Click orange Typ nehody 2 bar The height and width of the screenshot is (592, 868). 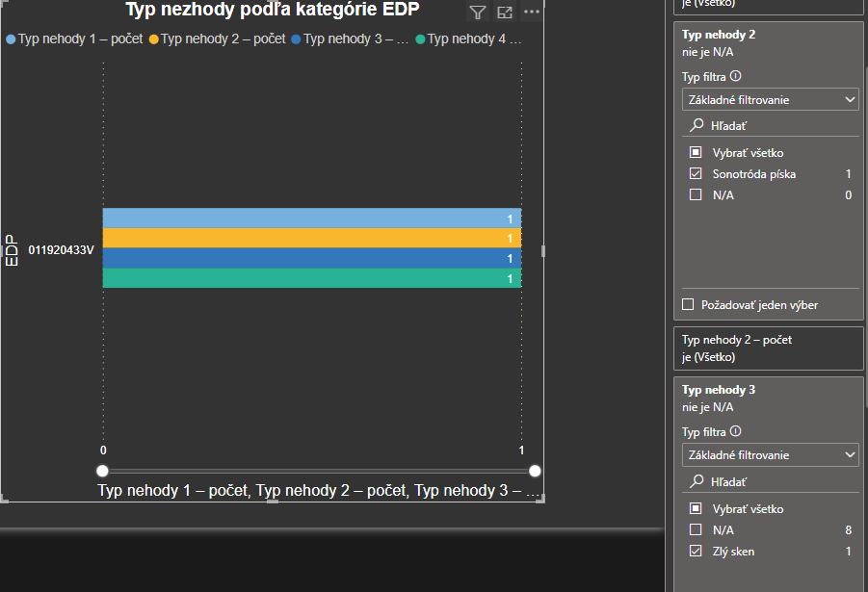click(312, 238)
